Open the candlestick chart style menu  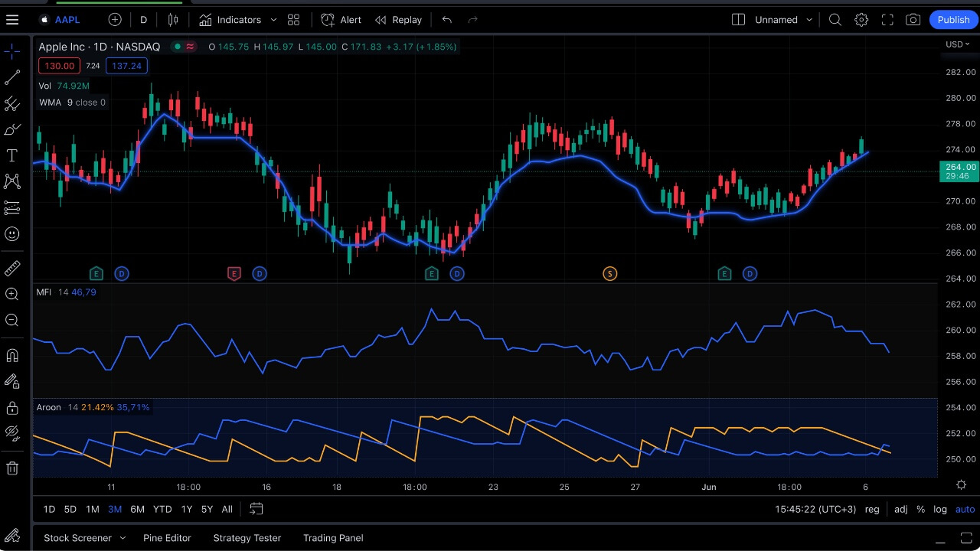(x=173, y=20)
